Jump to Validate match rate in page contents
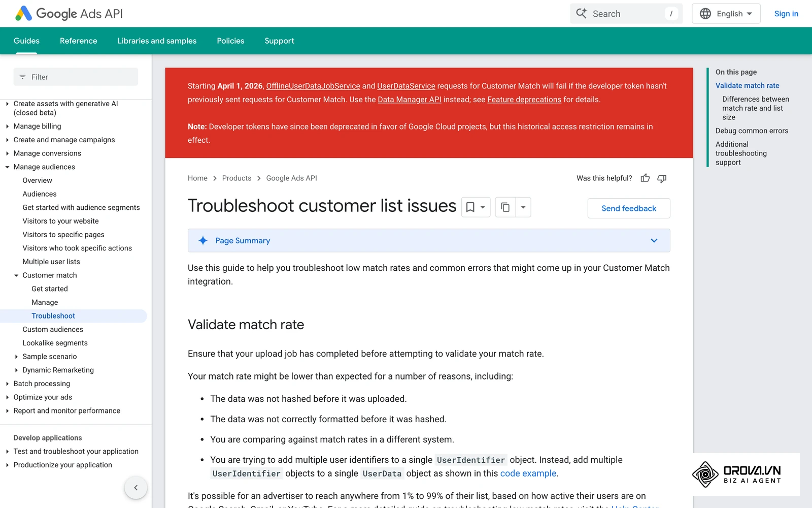Screen dimensions: 812x508 [x=747, y=86]
